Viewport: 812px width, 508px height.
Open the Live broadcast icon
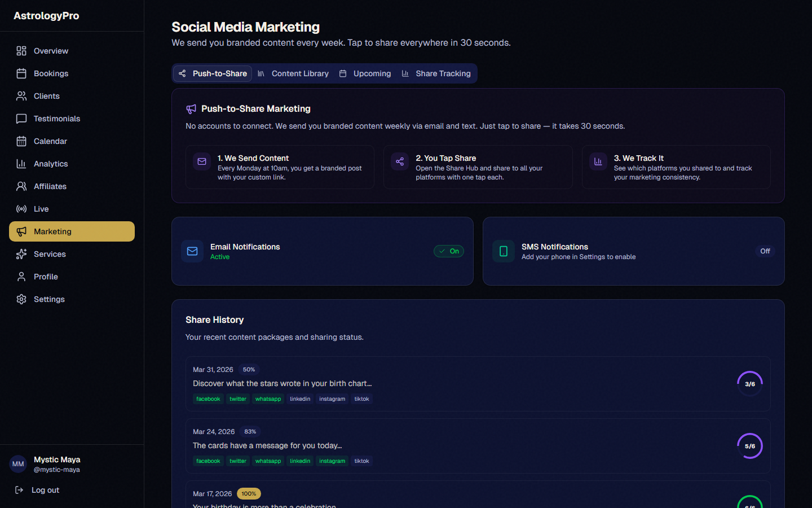[21, 208]
